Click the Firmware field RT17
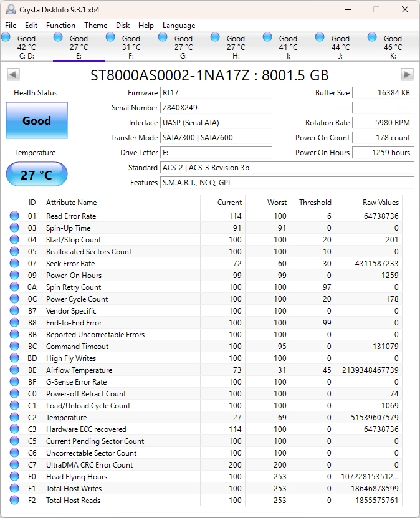 216,93
